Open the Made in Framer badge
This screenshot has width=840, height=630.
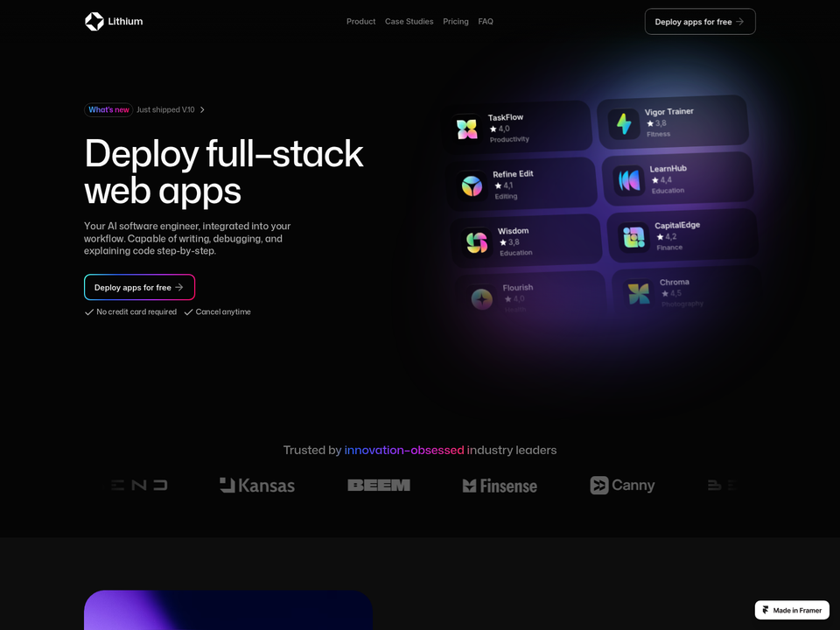coord(792,610)
